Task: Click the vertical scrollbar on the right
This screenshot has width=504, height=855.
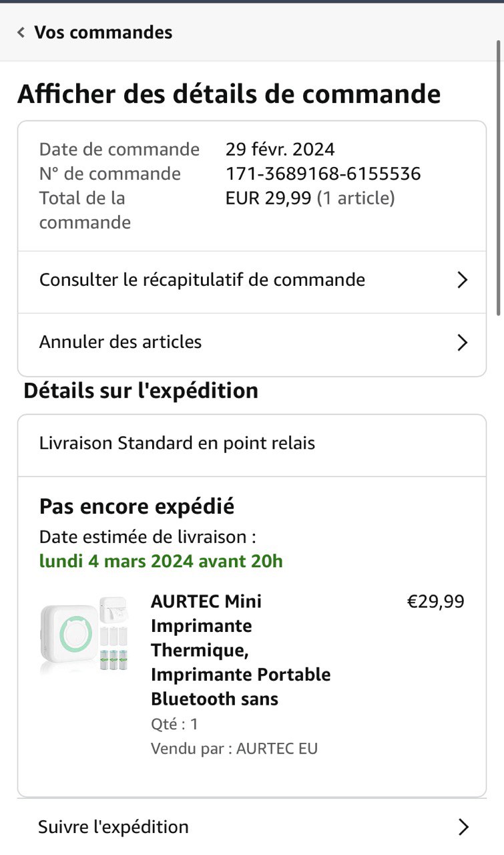Action: point(499,177)
